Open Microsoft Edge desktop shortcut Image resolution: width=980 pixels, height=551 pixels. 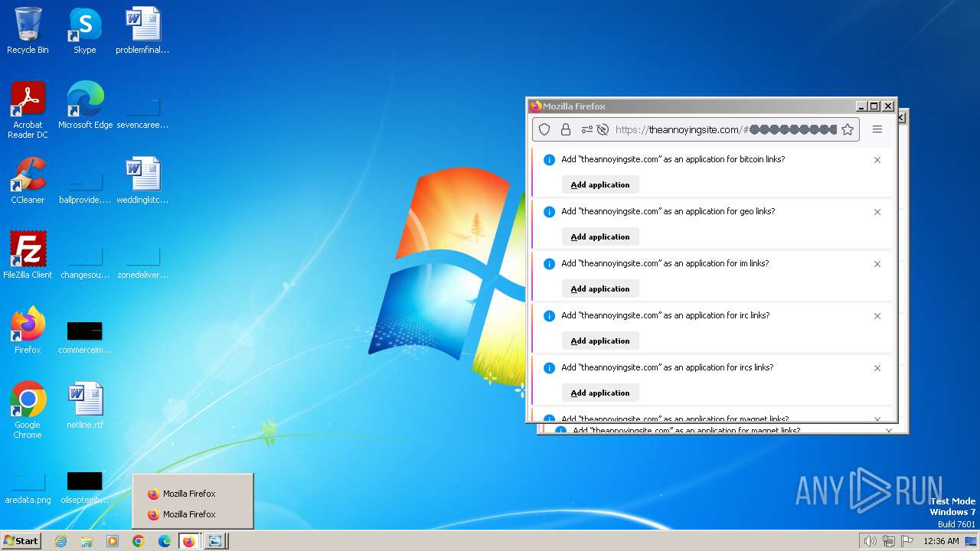click(x=85, y=106)
